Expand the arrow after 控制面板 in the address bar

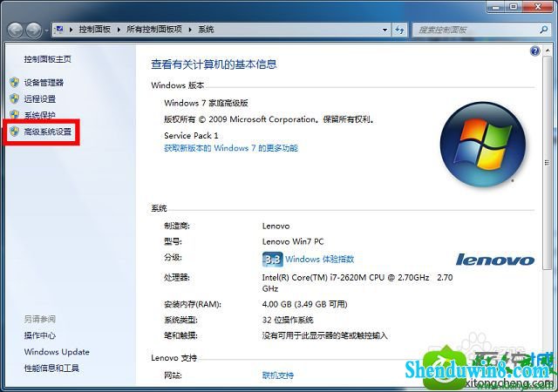pyautogui.click(x=119, y=30)
